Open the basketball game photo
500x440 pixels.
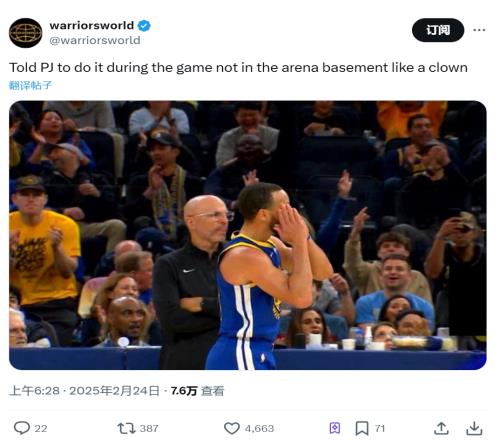coord(248,235)
